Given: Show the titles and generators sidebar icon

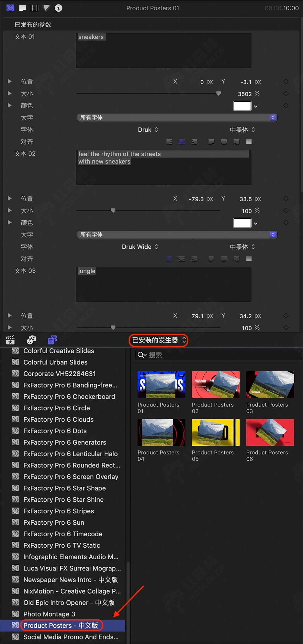Looking at the screenshot, I should click(52, 340).
